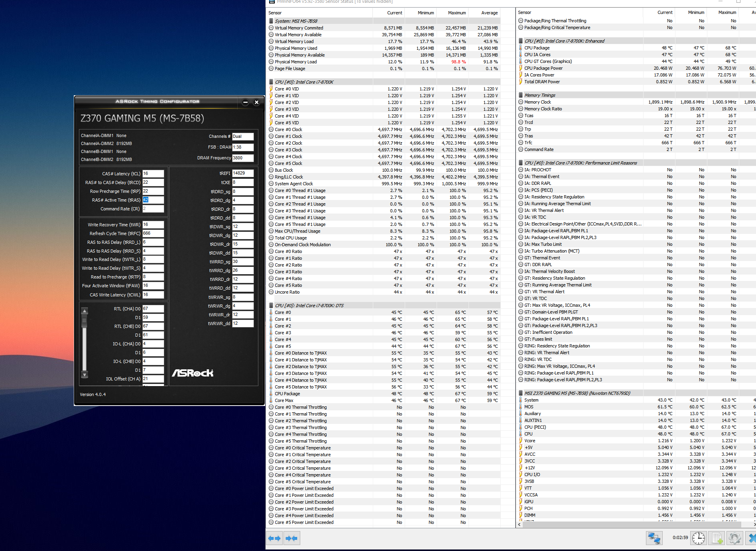
Task: Click the CAS# Latency (tCL) value field
Action: [x=153, y=174]
